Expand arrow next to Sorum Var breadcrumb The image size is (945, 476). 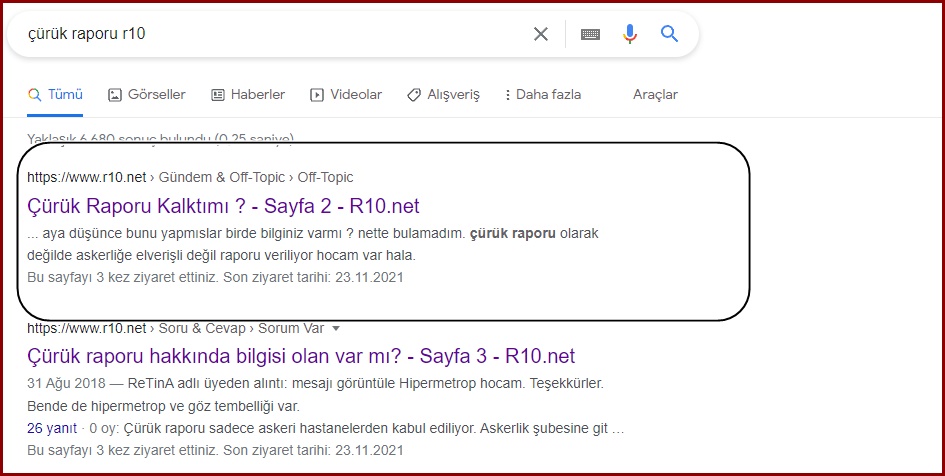click(336, 328)
